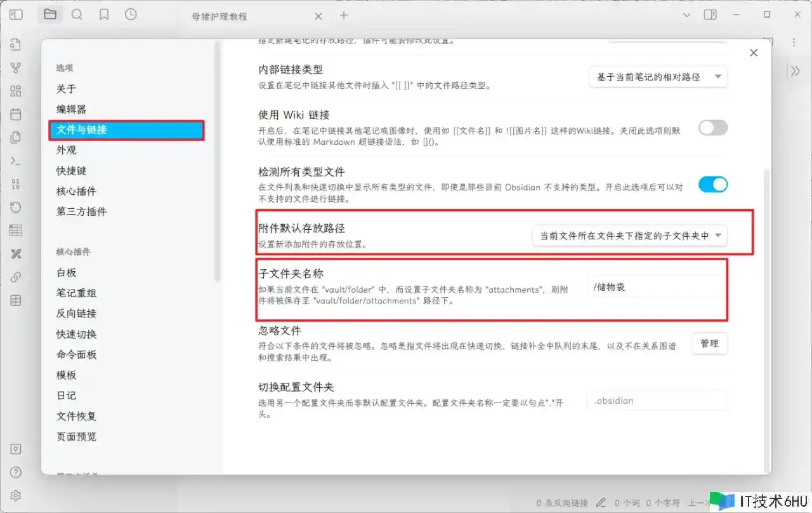Open daily note calendar ribbon icon

point(16,114)
